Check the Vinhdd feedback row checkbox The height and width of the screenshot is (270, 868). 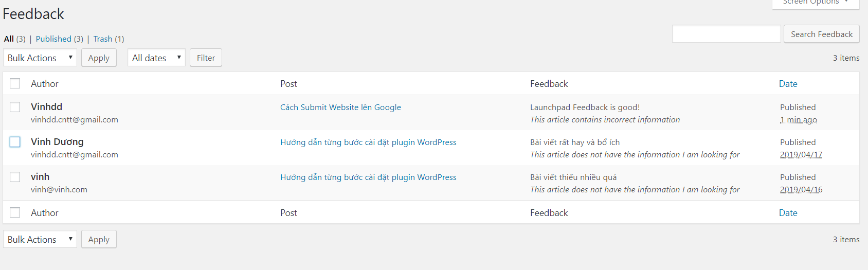coord(15,107)
